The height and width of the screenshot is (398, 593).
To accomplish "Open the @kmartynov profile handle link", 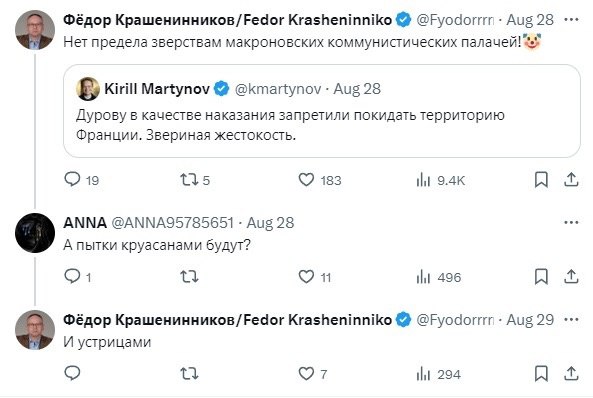I will (x=278, y=89).
